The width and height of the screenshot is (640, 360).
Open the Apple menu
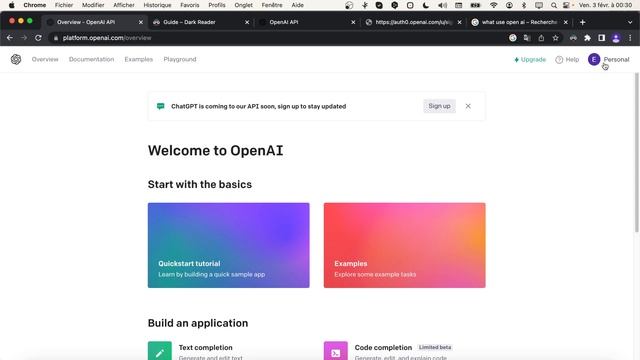click(x=11, y=5)
